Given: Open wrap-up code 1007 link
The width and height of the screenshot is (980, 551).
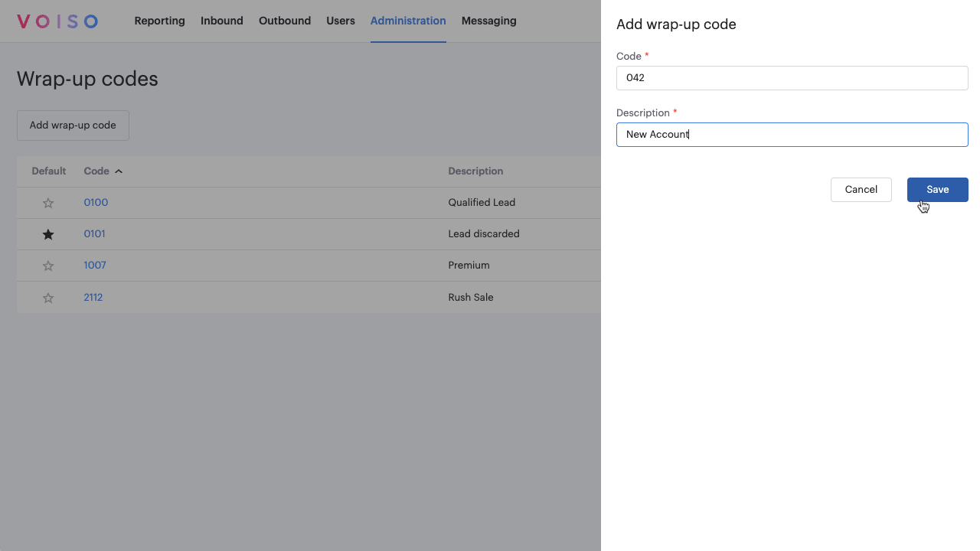Looking at the screenshot, I should click(x=95, y=265).
